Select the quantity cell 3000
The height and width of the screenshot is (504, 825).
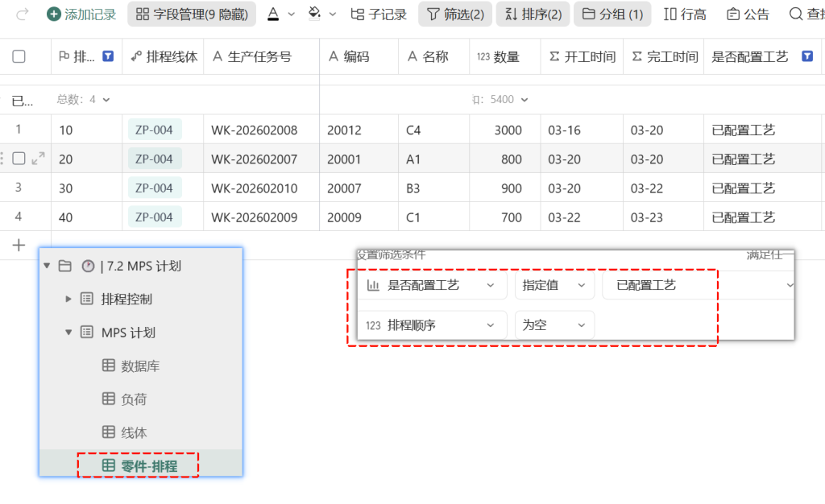click(x=505, y=130)
